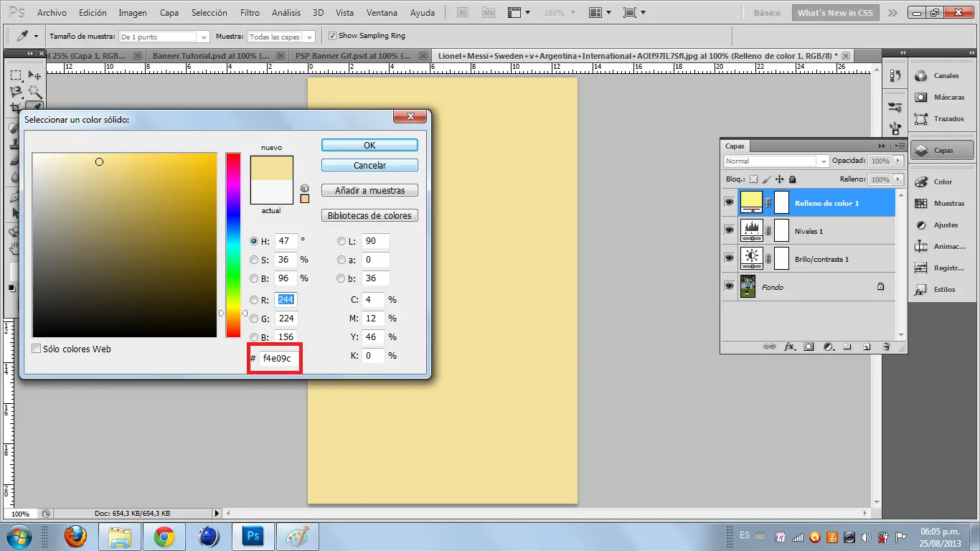Screen dimensions: 980x551
Task: Hide the Niveles 1 layer
Action: (729, 230)
